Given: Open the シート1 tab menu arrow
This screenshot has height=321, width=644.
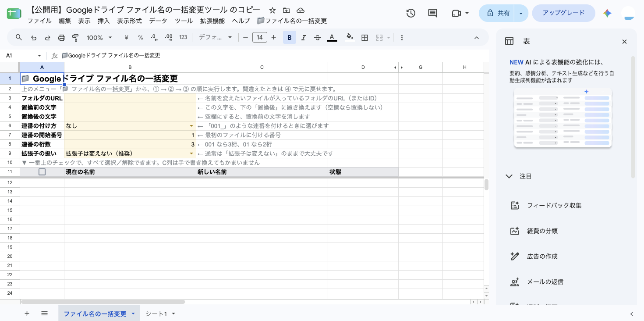Looking at the screenshot, I should point(173,314).
